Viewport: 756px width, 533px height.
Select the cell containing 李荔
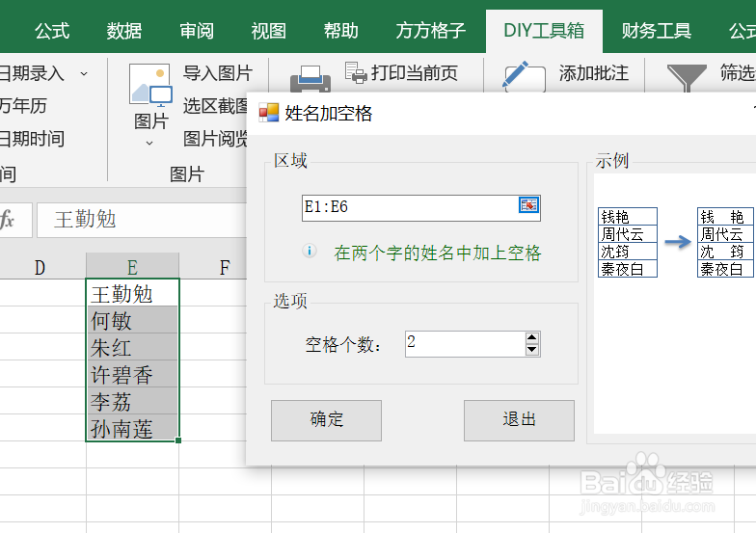[133, 401]
